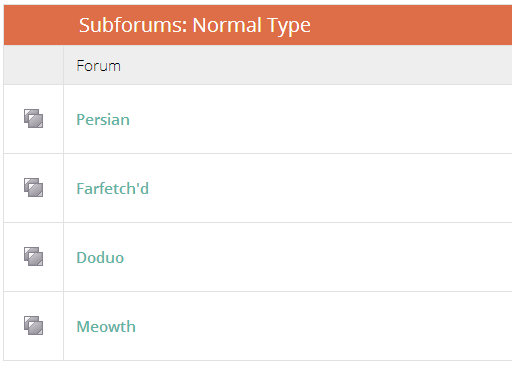Select the forum status icon beside Meowth
Image resolution: width=512 pixels, height=367 pixels.
(x=33, y=326)
